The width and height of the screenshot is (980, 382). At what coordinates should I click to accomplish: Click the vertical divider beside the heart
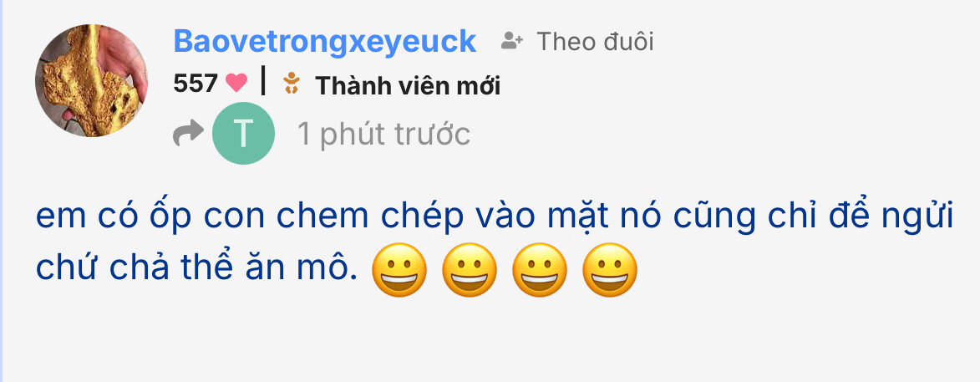point(263,80)
